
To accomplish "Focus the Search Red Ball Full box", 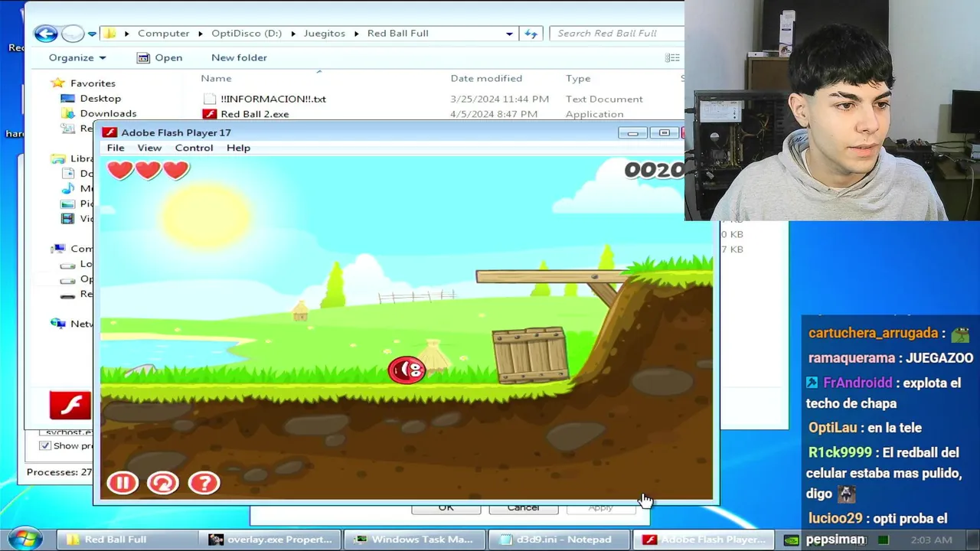I will pos(616,34).
